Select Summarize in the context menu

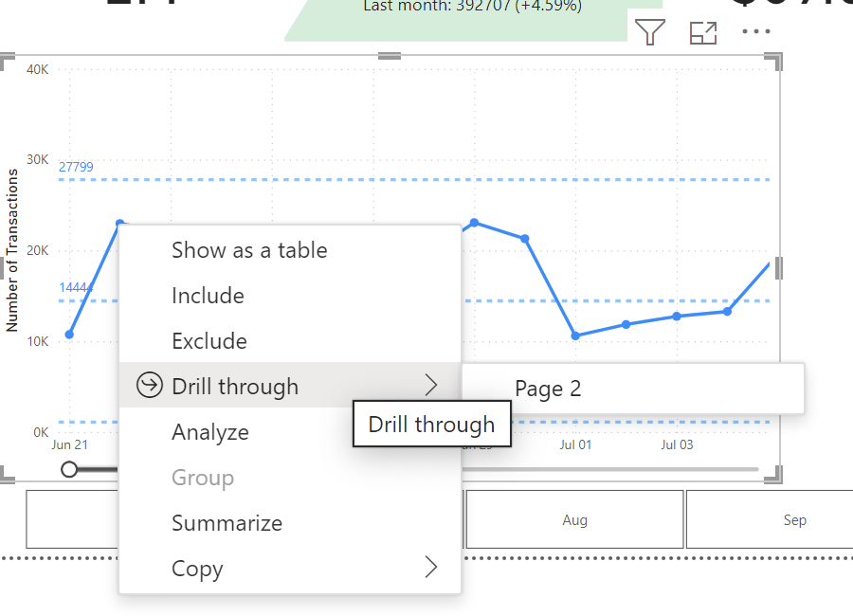pyautogui.click(x=289, y=523)
